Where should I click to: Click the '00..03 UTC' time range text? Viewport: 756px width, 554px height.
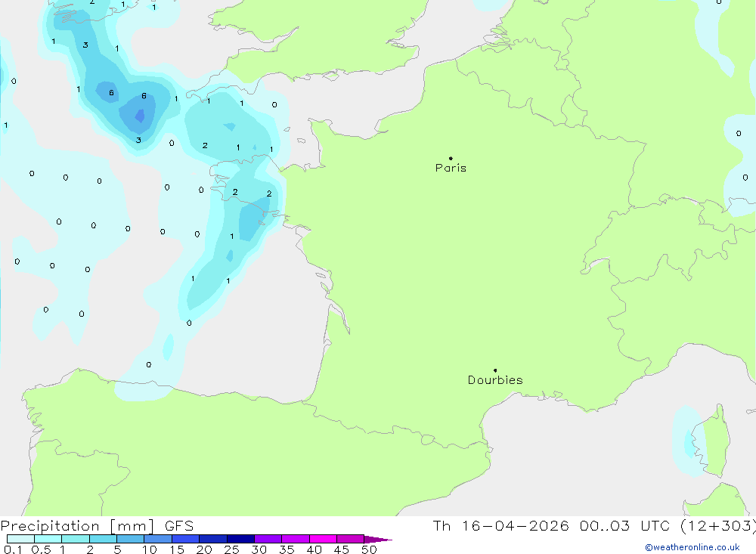tap(625, 525)
